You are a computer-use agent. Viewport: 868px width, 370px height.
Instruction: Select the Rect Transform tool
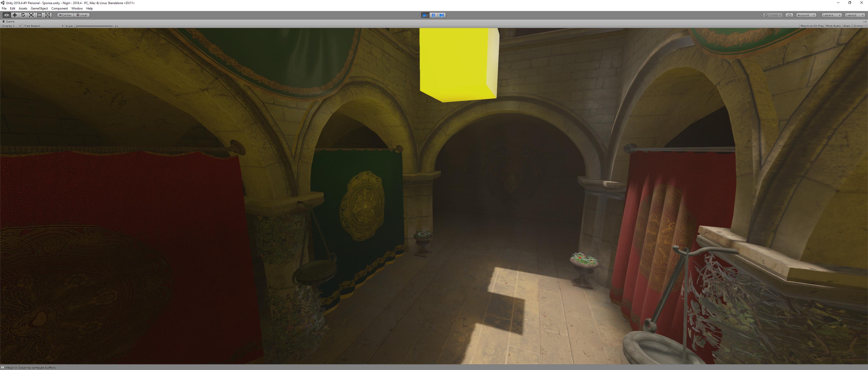tap(39, 15)
